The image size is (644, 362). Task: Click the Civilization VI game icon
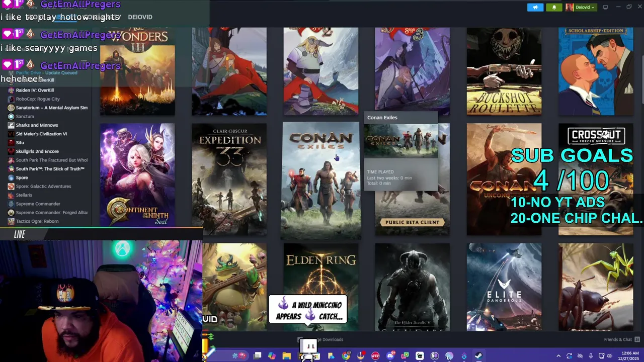11,134
